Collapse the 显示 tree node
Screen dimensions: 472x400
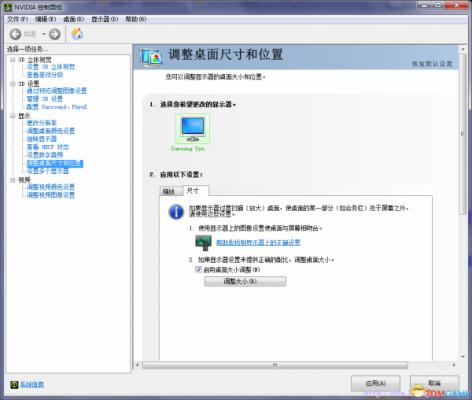click(12, 116)
